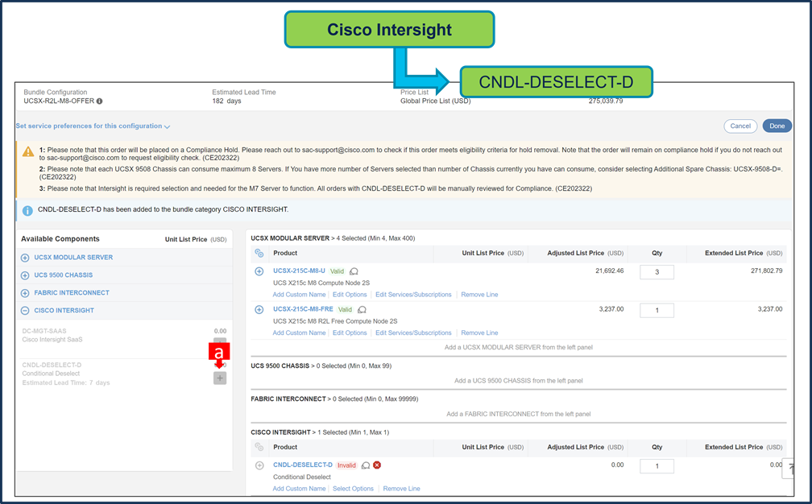
Task: Open comment icon for UCSX-215C-M8-FRE
Action: tap(362, 309)
